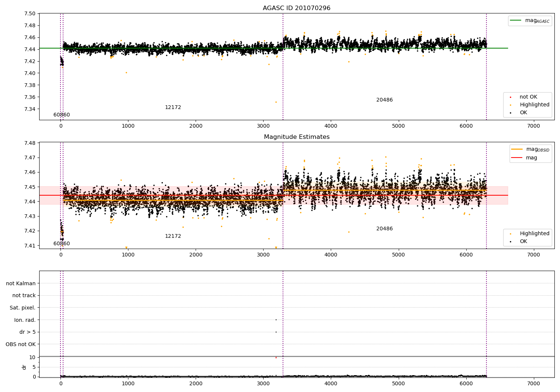This screenshot has height=392, width=560.
Task: Click the 'not Kalman' axis label
Action: coord(21,283)
